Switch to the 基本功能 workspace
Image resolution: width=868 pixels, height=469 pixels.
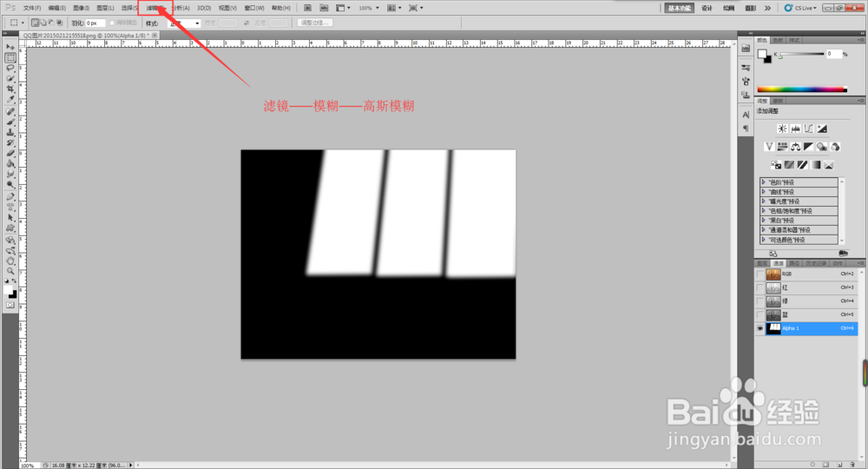[x=680, y=8]
